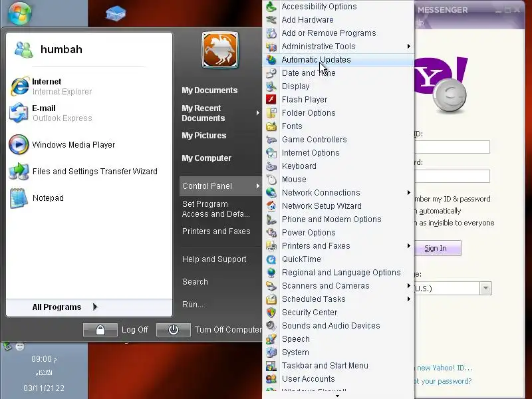This screenshot has width=532, height=399.
Task: Open the Add or Remove Programs icon
Action: pyautogui.click(x=271, y=33)
